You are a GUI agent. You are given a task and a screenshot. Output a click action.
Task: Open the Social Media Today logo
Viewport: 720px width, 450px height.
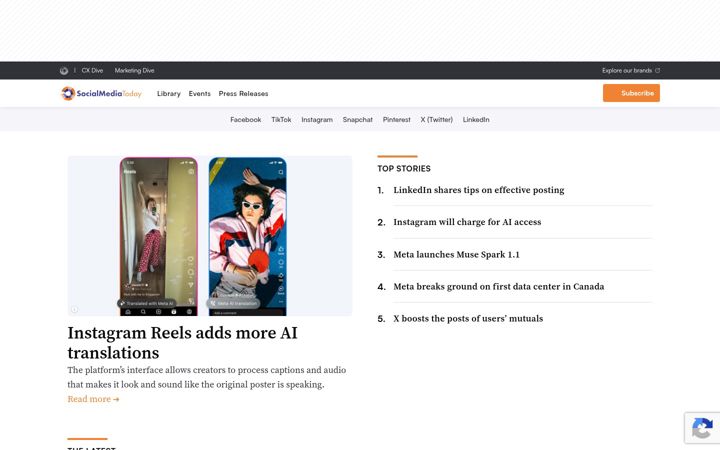101,93
